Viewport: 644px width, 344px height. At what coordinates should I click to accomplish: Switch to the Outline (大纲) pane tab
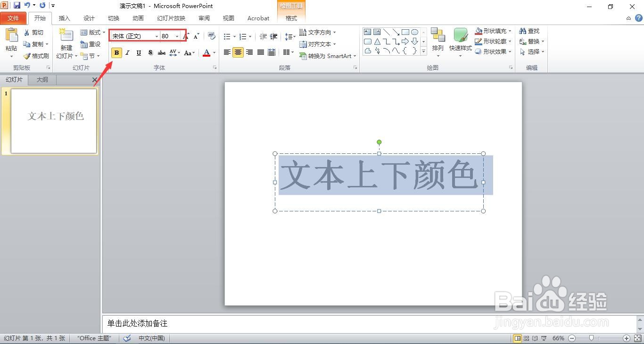[42, 80]
